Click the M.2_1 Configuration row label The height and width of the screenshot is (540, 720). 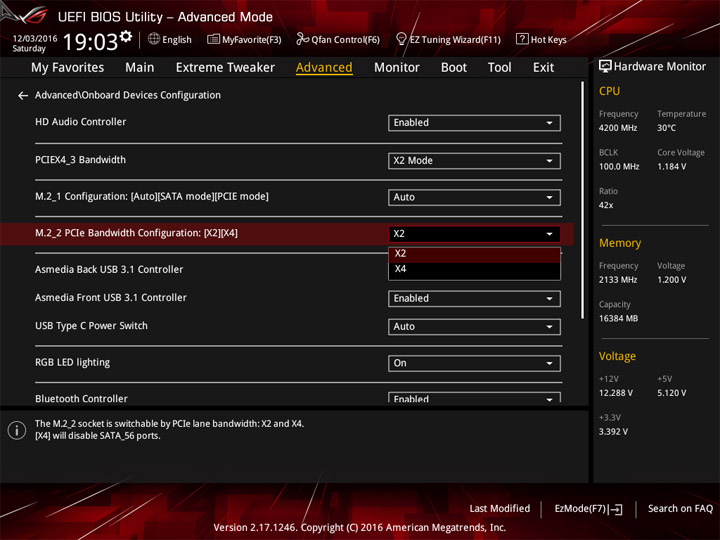(152, 197)
